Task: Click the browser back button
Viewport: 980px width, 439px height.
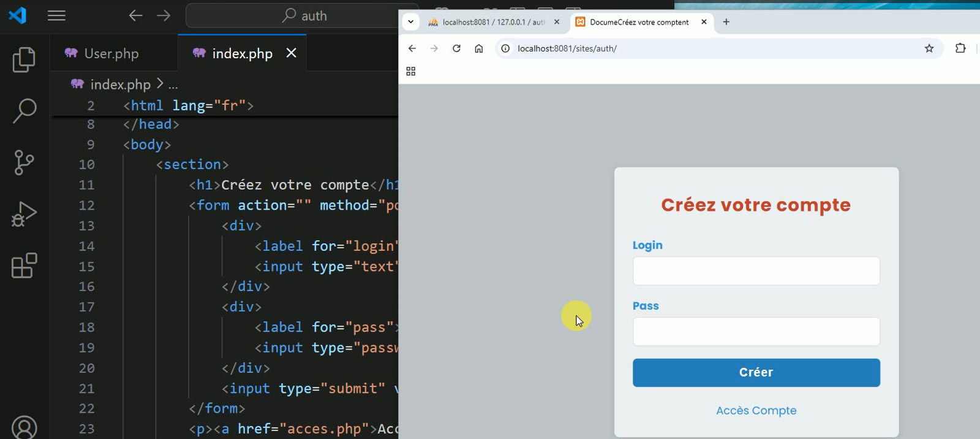Action: 412,48
